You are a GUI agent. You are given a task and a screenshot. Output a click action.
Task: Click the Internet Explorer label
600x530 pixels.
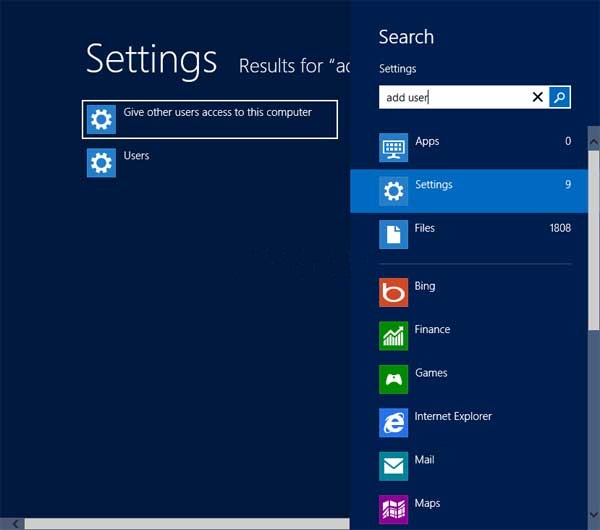453,416
